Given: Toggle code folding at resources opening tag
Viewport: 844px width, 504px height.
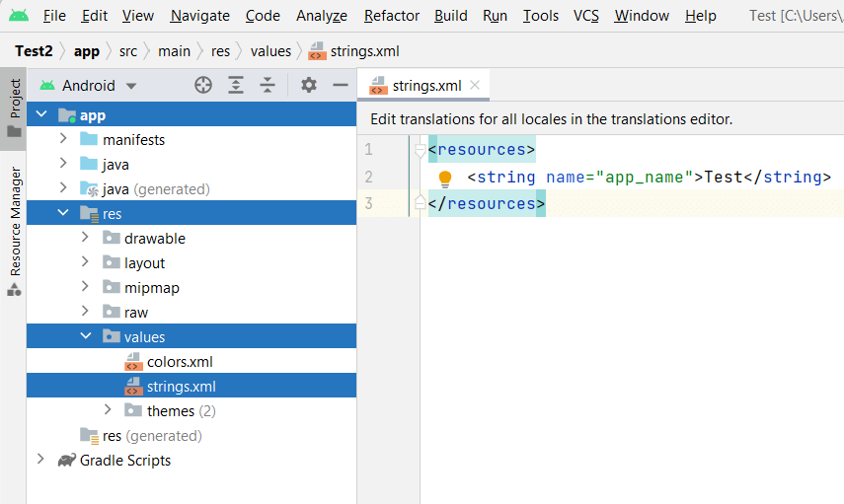Looking at the screenshot, I should (420, 150).
